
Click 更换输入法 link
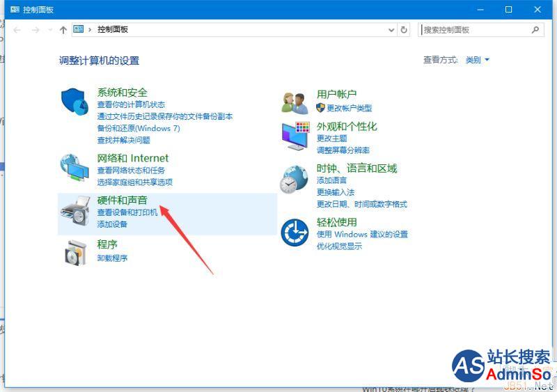[x=336, y=192]
